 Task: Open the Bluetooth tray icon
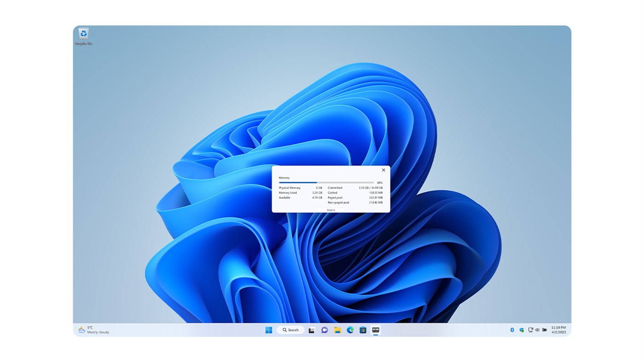click(x=512, y=330)
